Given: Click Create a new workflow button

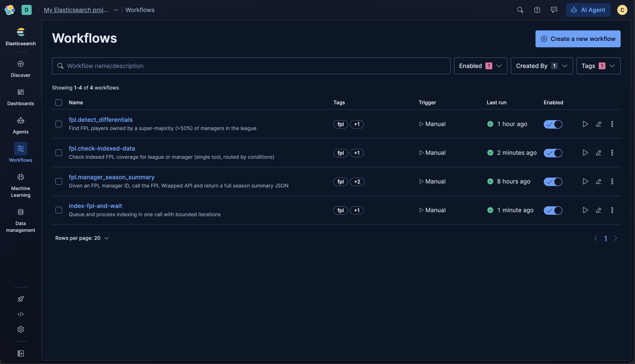Looking at the screenshot, I should tap(578, 39).
